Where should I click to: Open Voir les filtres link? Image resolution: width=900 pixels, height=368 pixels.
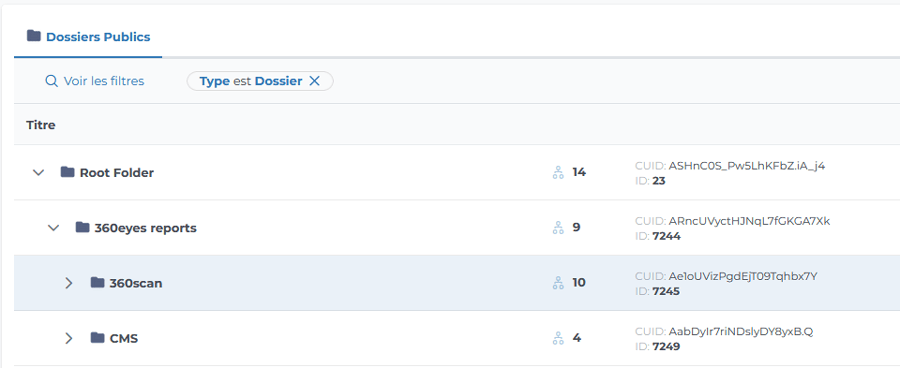(x=104, y=82)
